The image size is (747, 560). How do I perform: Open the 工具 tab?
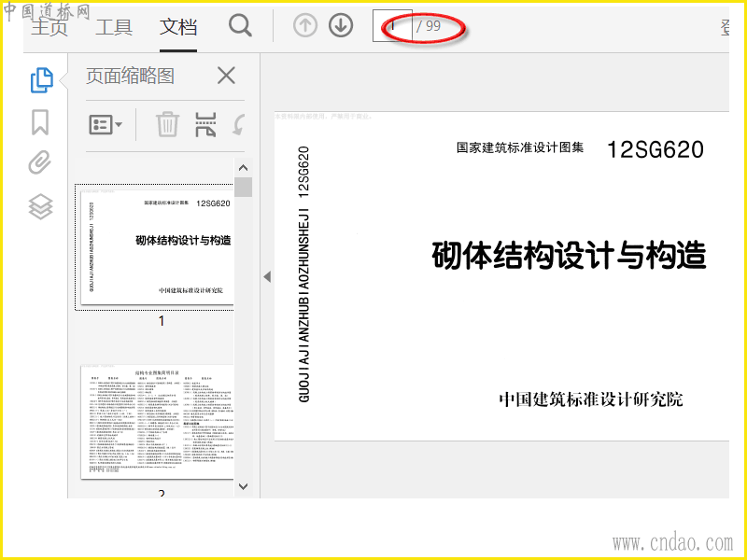tap(114, 27)
